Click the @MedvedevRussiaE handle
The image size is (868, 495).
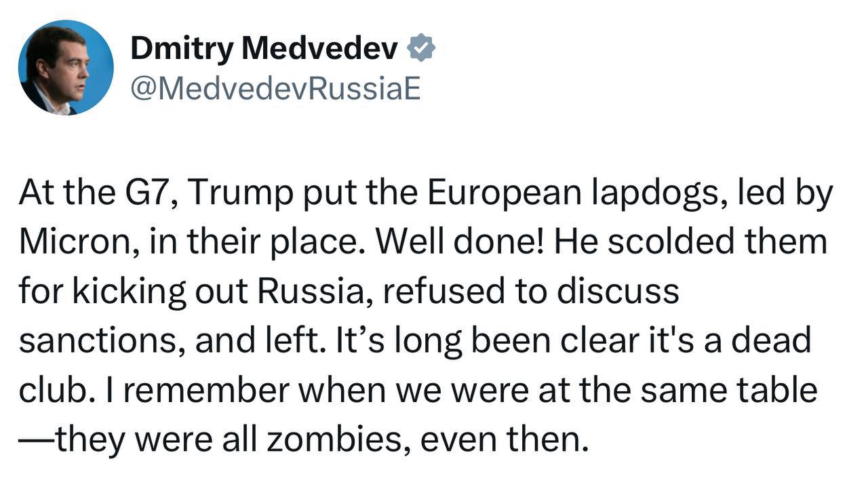coord(275,88)
